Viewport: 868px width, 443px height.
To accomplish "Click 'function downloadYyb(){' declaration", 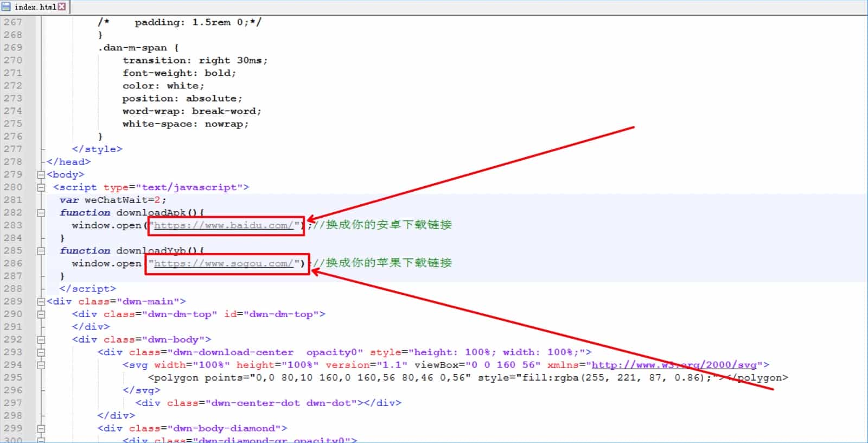I will [x=132, y=251].
